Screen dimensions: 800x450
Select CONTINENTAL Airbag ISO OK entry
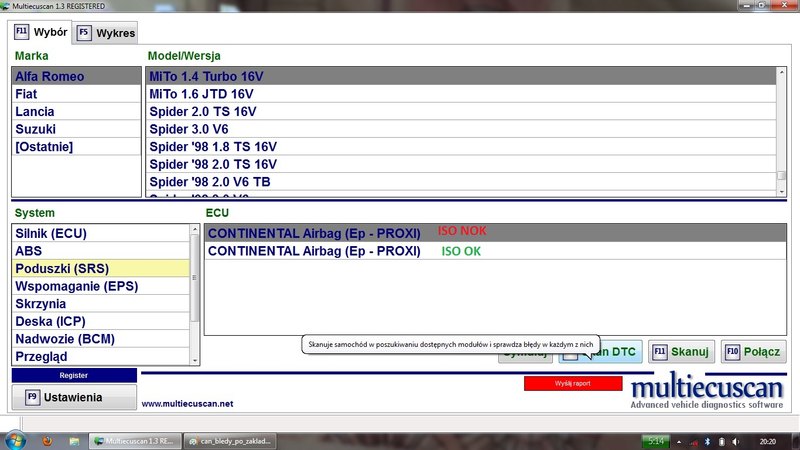pos(495,251)
